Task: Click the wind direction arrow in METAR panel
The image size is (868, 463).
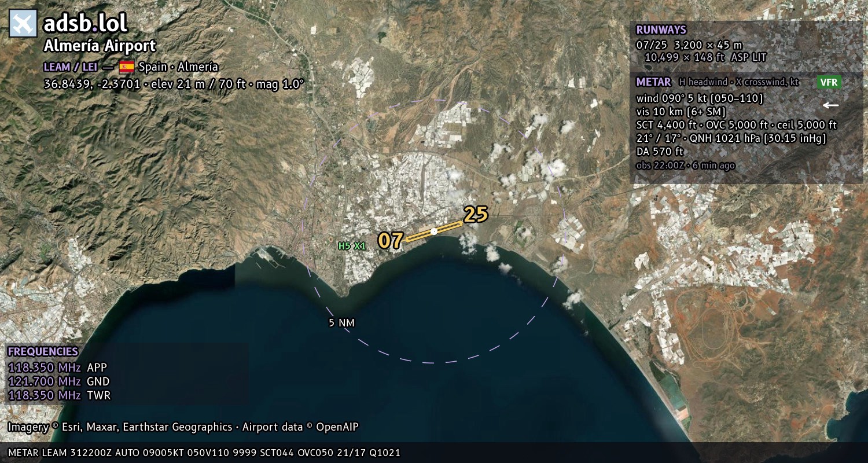Action: [831, 105]
